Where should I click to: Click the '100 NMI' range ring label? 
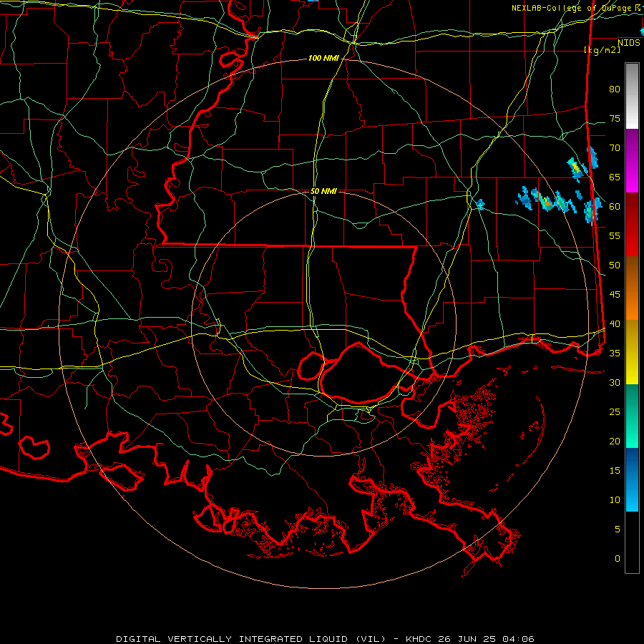pyautogui.click(x=323, y=59)
